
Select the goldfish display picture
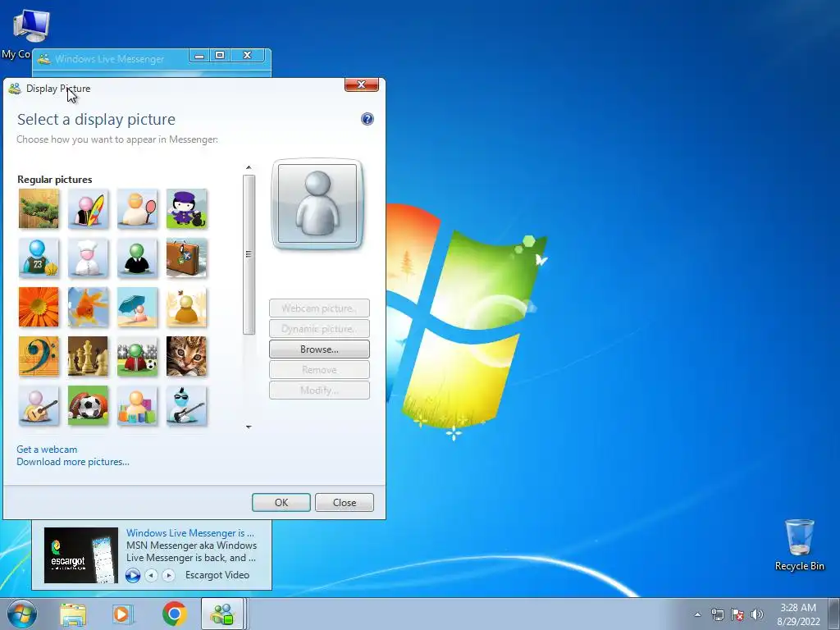[88, 308]
